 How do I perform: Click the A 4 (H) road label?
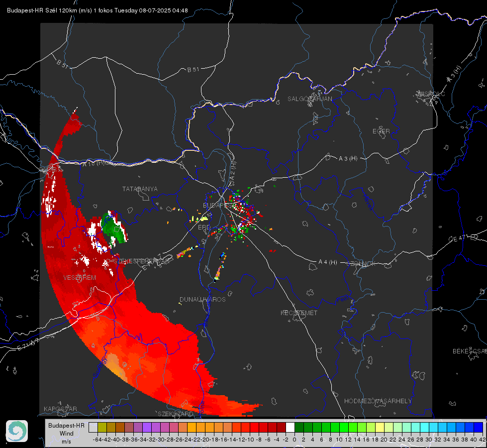328,262
